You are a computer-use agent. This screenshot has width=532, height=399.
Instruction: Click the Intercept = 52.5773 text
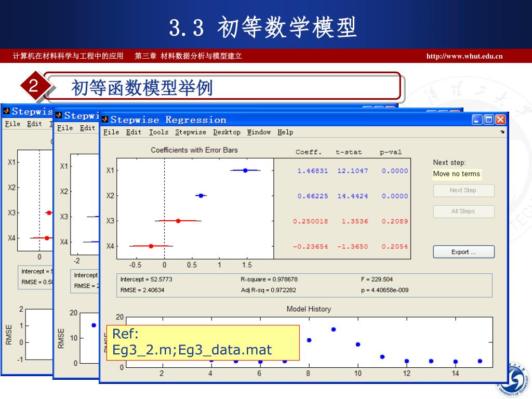point(146,279)
